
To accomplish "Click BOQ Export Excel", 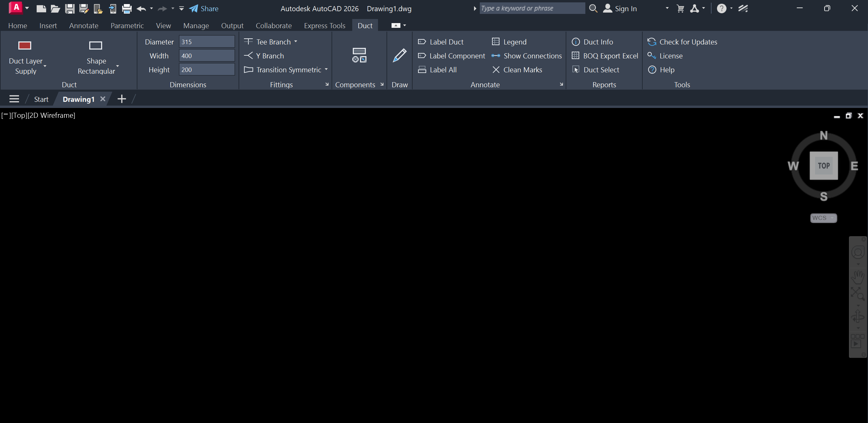I will (x=605, y=56).
